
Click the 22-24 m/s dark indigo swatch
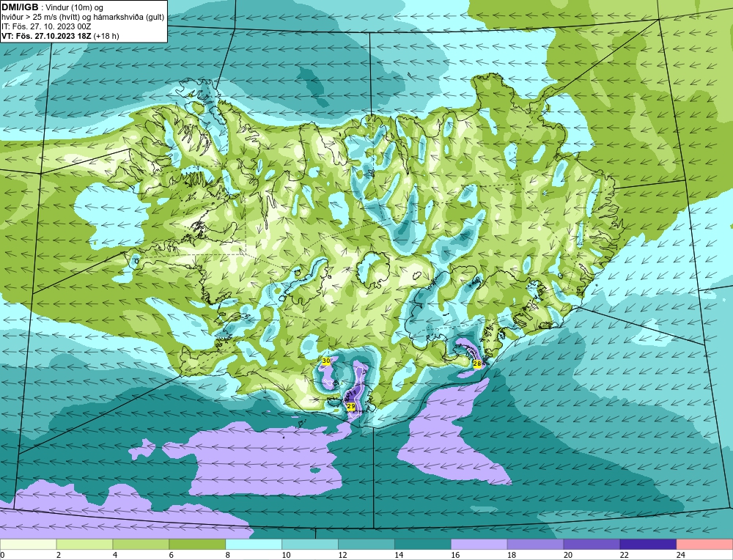tap(649, 545)
